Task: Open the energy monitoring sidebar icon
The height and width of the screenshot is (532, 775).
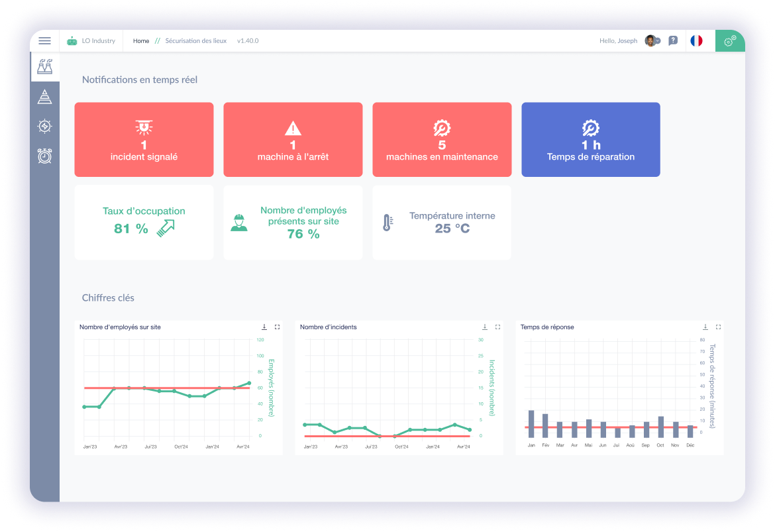Action: 44,126
